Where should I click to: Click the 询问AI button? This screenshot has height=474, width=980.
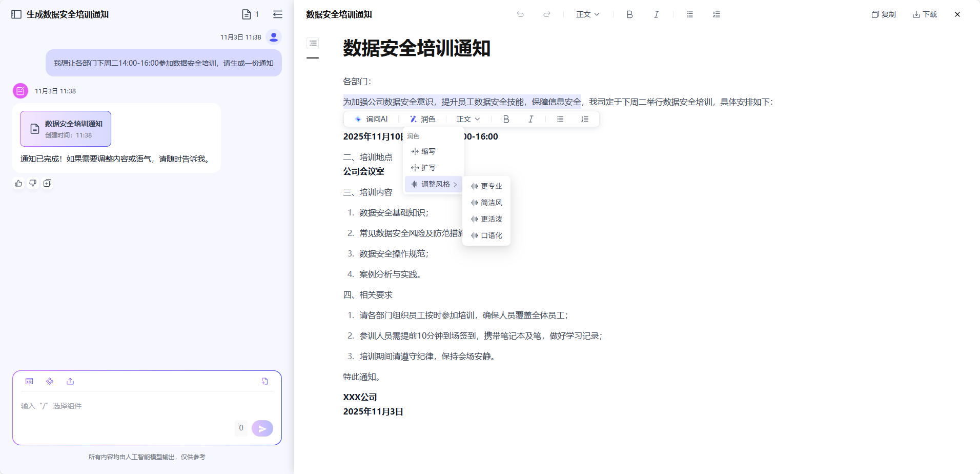371,119
